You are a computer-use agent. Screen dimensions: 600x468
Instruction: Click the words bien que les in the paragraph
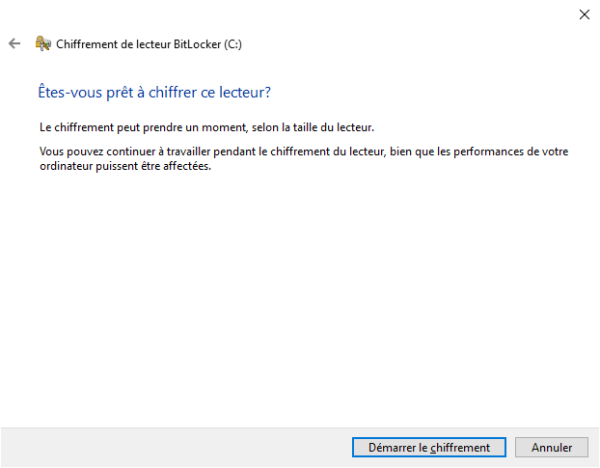point(420,152)
